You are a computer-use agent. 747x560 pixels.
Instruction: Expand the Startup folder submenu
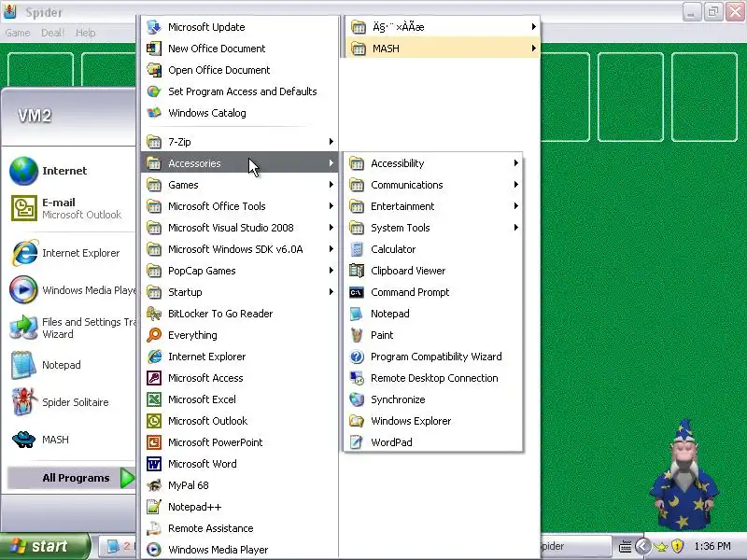239,292
